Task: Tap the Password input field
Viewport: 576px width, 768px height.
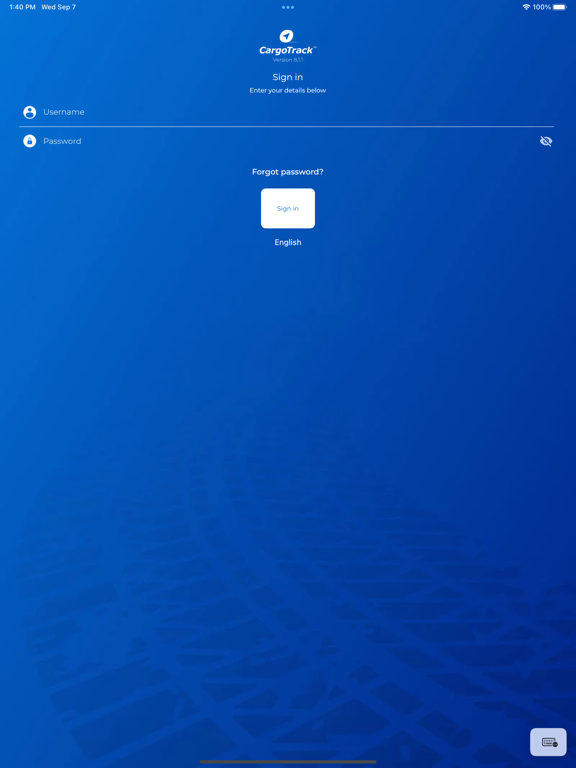Action: (x=287, y=141)
